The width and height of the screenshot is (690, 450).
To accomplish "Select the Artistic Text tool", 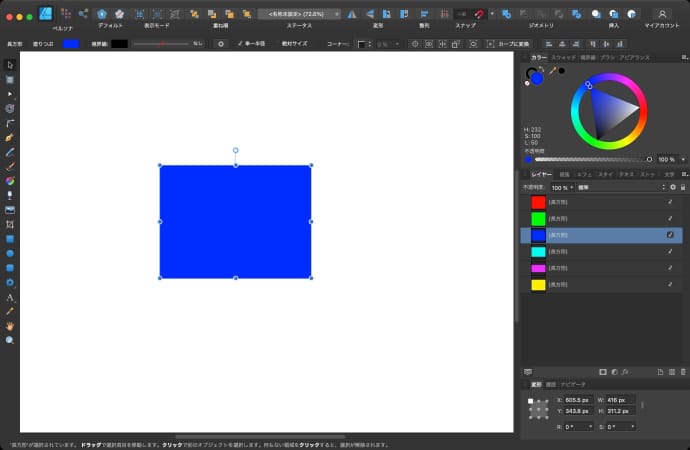I will (x=10, y=297).
